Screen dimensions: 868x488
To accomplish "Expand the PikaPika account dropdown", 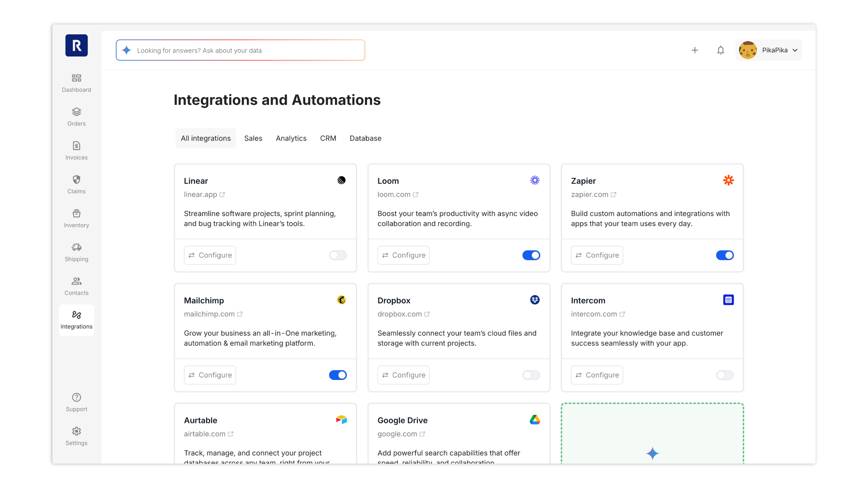I will pyautogui.click(x=769, y=50).
